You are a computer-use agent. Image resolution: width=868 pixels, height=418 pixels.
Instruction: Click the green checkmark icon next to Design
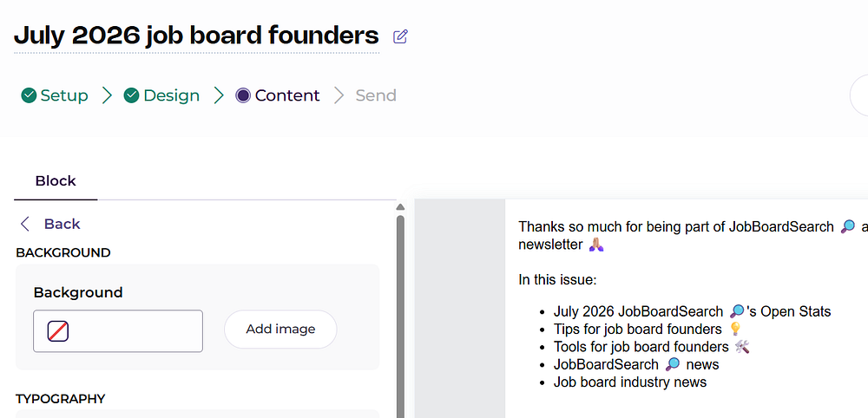tap(131, 95)
